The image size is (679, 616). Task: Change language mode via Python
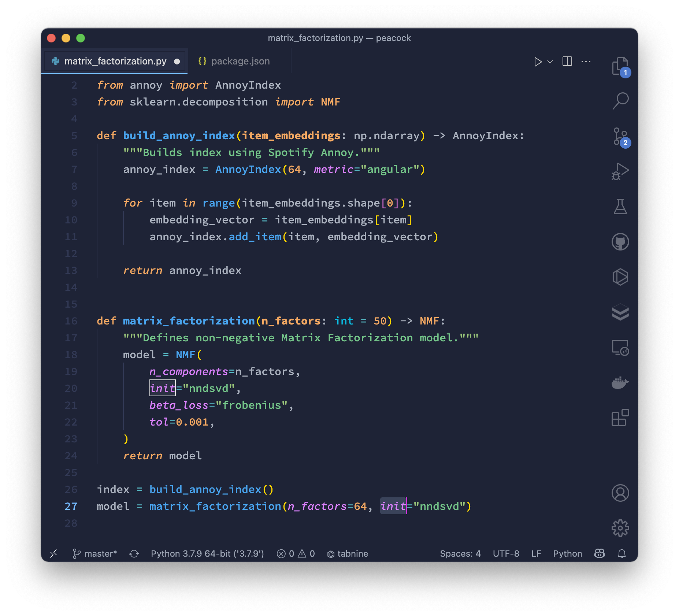(x=567, y=553)
